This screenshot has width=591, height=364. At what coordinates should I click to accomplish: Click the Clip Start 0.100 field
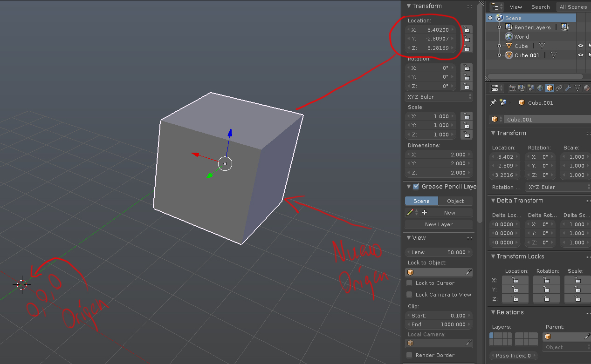[439, 316]
